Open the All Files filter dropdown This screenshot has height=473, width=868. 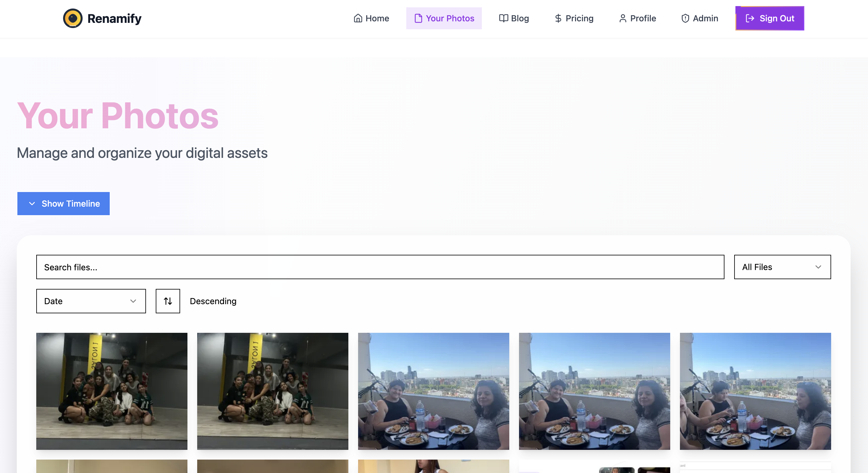(782, 267)
